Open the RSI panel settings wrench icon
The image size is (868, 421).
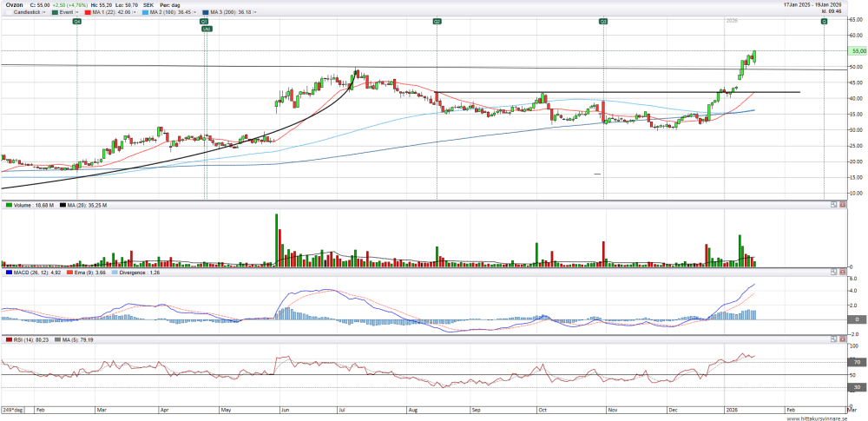[833, 339]
